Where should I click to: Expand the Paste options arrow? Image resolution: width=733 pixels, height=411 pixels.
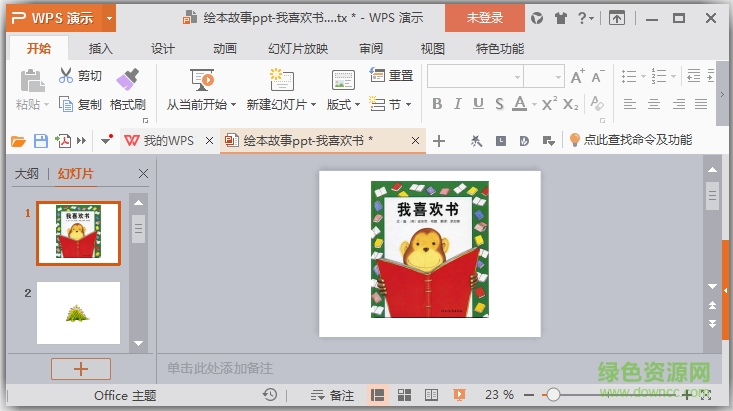pyautogui.click(x=46, y=105)
